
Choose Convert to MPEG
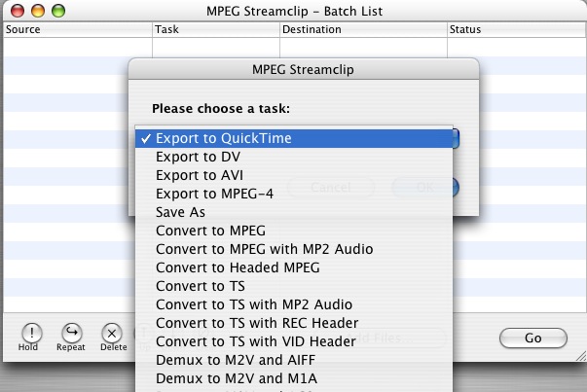point(294,231)
